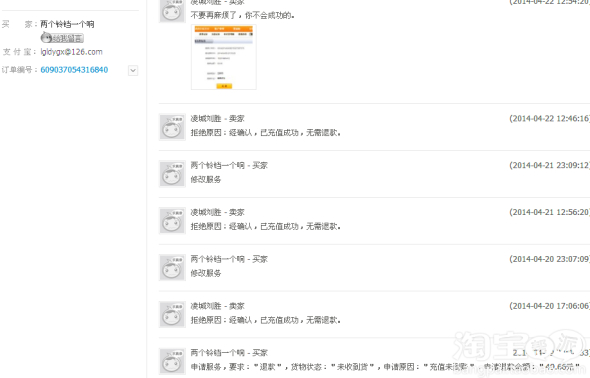590x378 pixels.
Task: Select rejection reason text at 2014-04-22 12:46:16
Action: (x=266, y=132)
